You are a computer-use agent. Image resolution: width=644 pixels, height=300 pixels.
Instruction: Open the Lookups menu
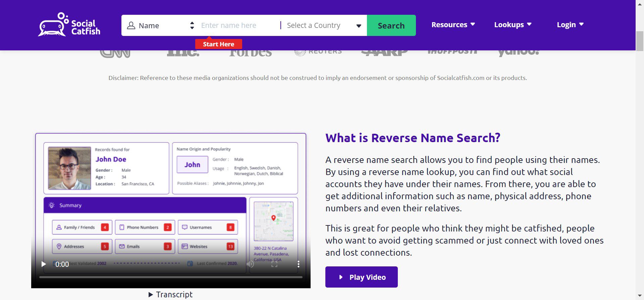tap(513, 25)
